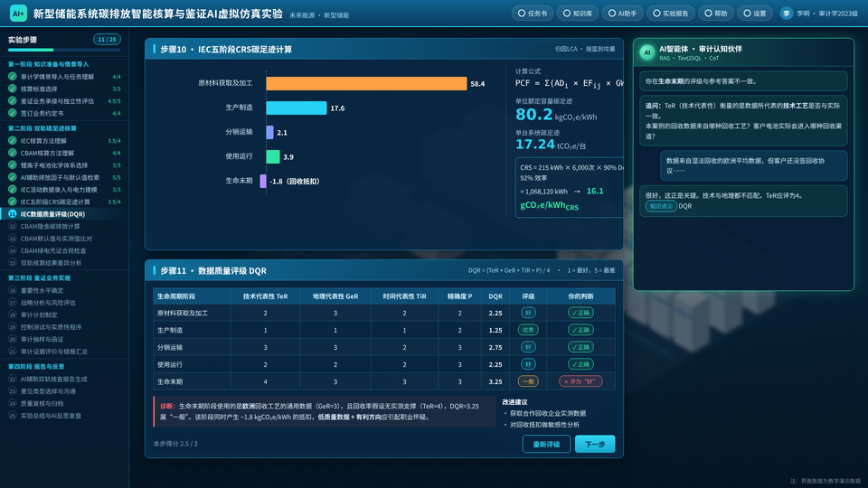Click the user avatar 李
The image size is (868, 488).
pyautogui.click(x=786, y=14)
